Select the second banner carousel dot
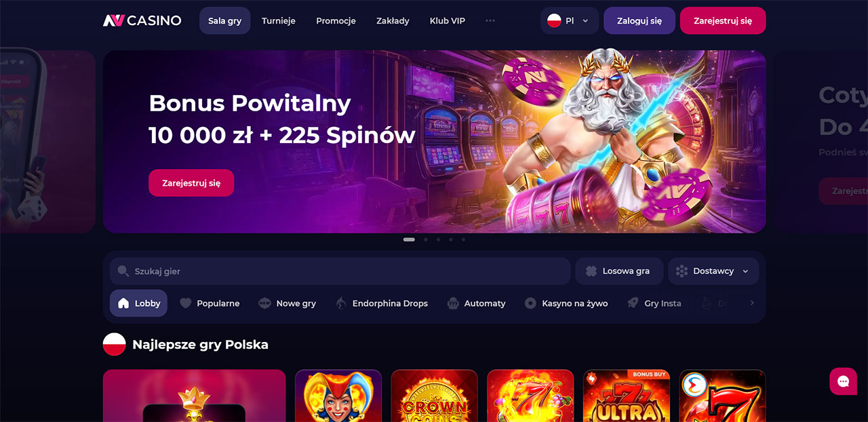Viewport: 868px width, 422px height. click(x=425, y=239)
